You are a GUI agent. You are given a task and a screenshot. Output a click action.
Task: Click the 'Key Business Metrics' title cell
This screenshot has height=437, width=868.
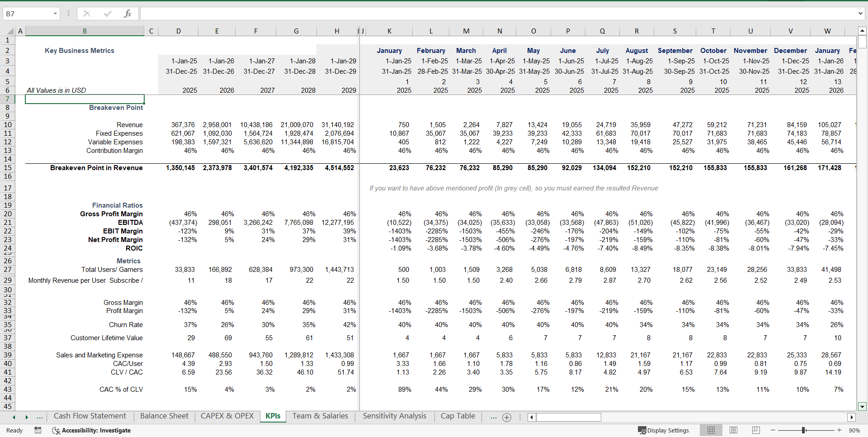point(80,51)
